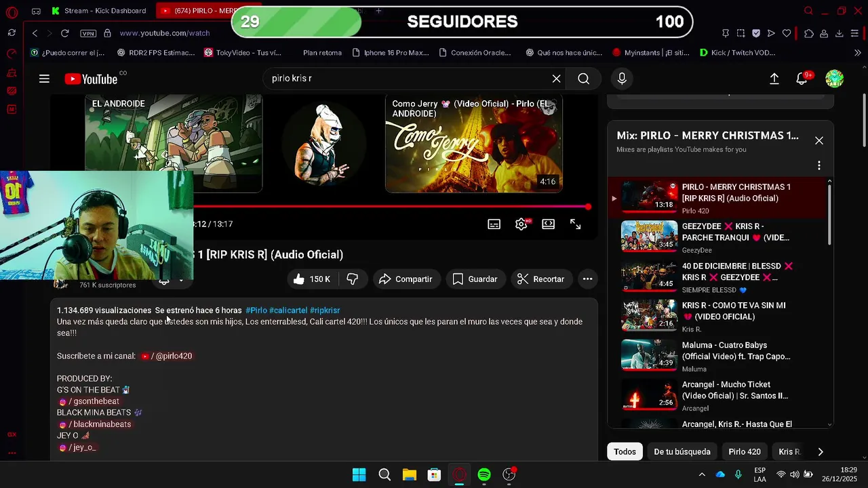The height and width of the screenshot is (488, 868).
Task: Open the YouTube hamburger guide menu
Action: (x=44, y=79)
